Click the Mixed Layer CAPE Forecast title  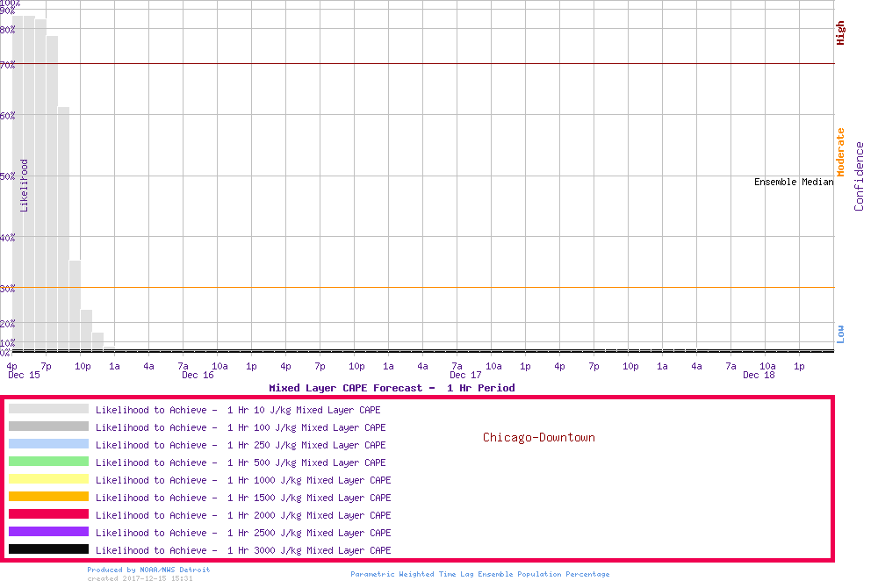click(392, 388)
